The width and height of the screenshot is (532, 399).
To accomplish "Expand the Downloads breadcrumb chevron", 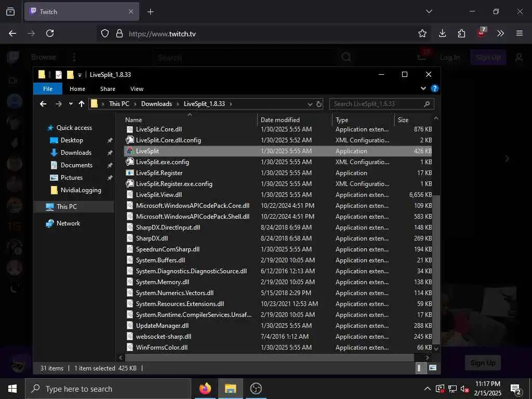I will (178, 104).
